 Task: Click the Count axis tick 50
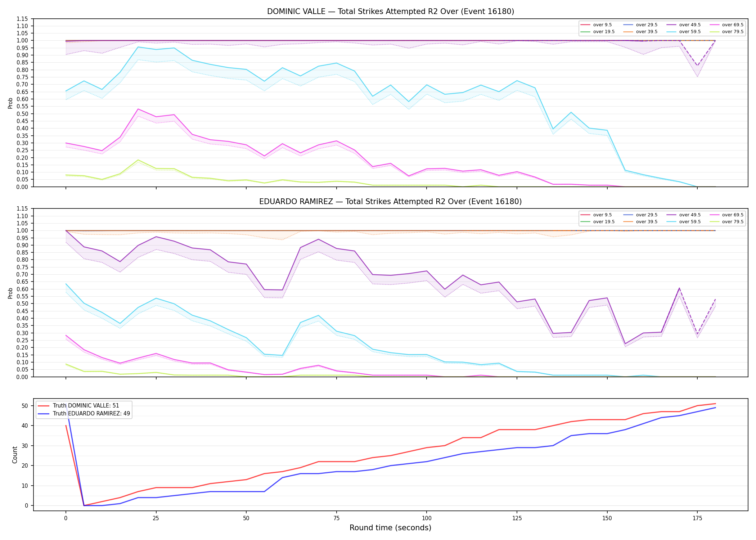click(25, 406)
